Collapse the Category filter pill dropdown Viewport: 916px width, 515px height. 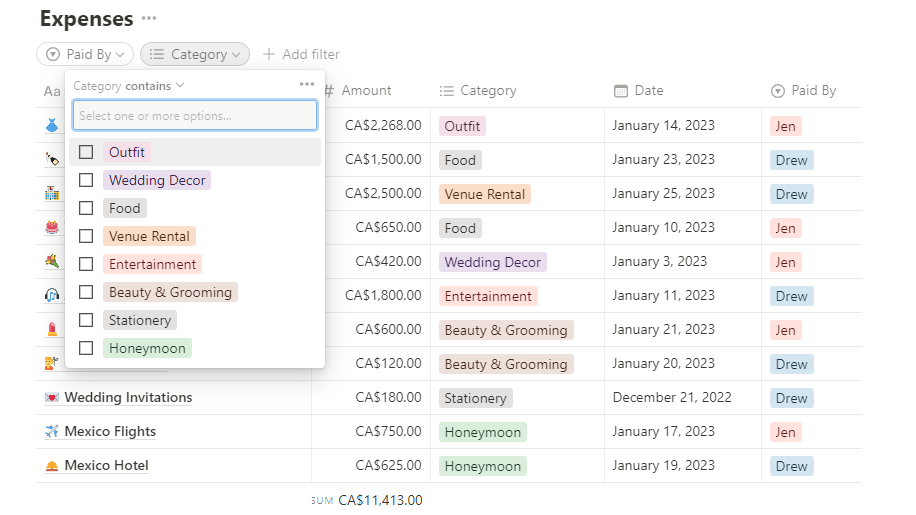[195, 54]
